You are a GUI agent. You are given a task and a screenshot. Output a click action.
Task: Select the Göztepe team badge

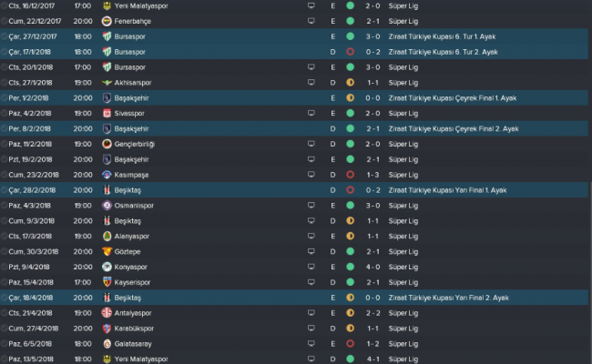107,251
